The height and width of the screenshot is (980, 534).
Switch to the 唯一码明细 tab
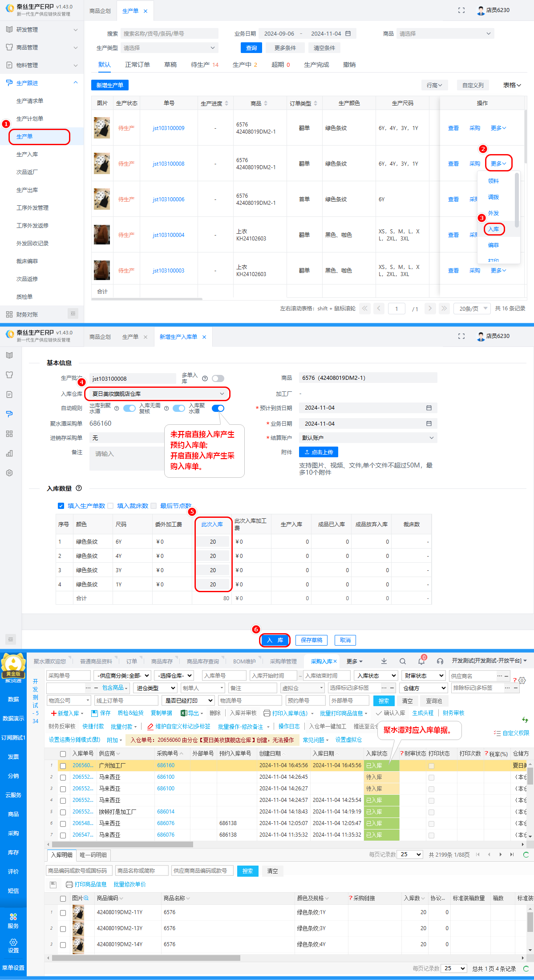click(93, 854)
